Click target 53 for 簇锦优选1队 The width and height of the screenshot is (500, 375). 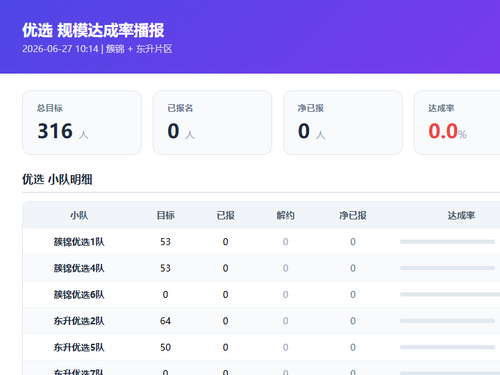pos(165,242)
